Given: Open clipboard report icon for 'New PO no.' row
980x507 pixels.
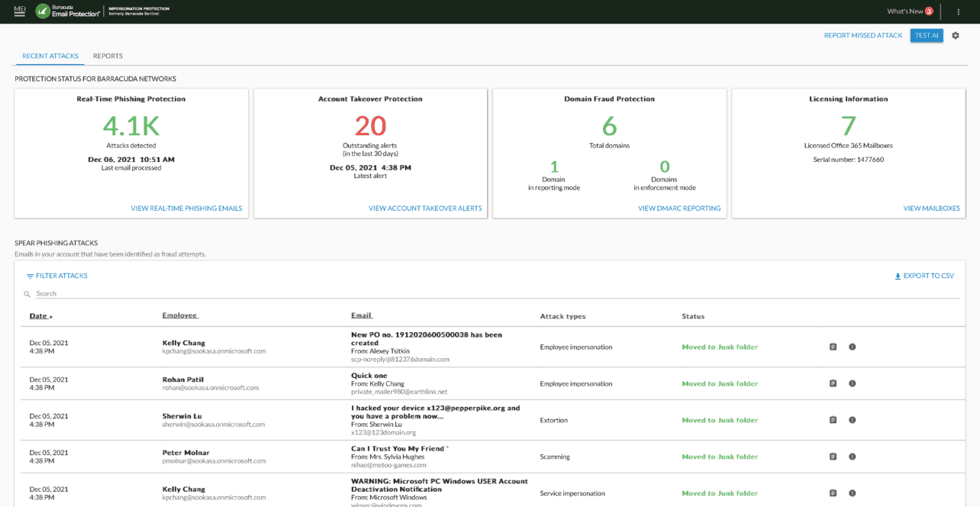Looking at the screenshot, I should [833, 347].
